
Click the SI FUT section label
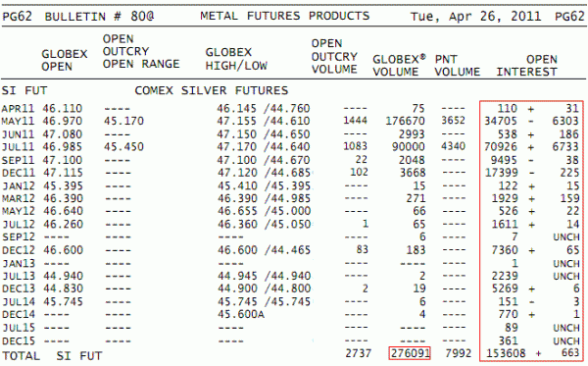click(x=24, y=90)
